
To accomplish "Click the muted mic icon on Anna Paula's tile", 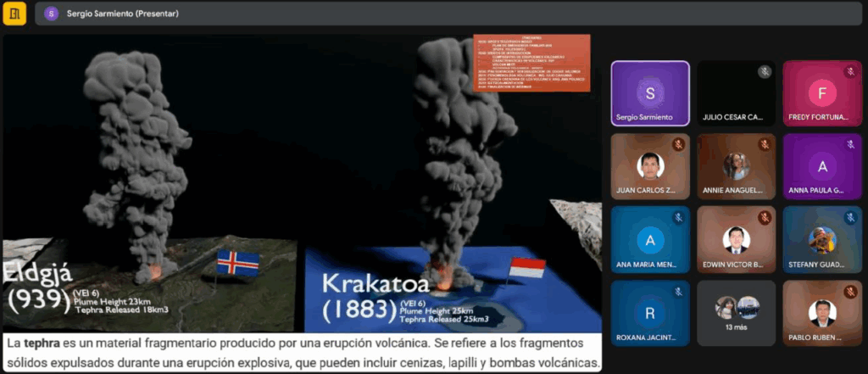I will click(x=850, y=145).
